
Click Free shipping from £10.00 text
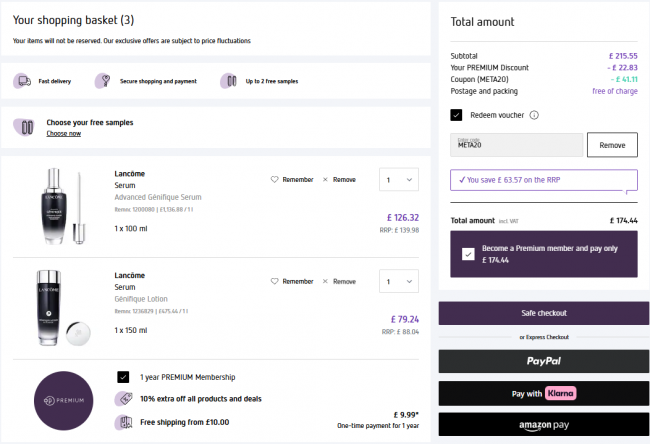[x=184, y=422]
